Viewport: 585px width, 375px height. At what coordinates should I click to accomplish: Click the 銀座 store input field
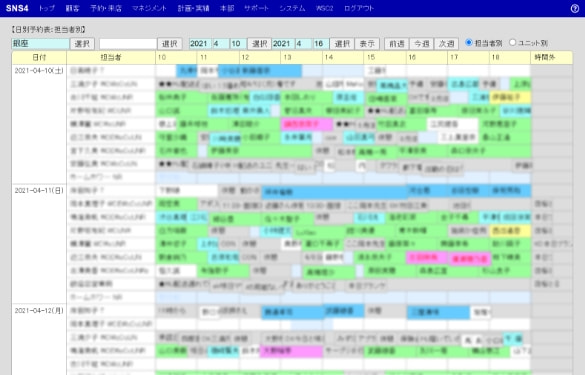(x=40, y=44)
